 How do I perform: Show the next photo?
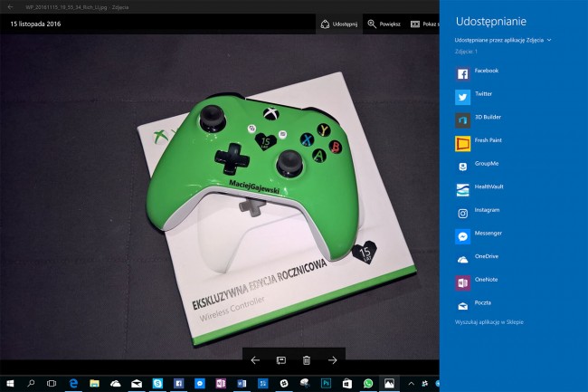[x=333, y=360]
